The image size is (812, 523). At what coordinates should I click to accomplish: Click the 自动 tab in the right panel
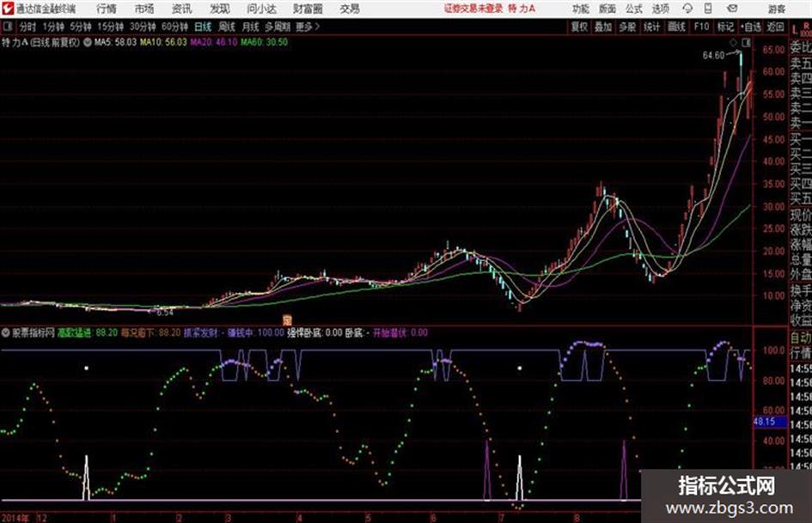[x=801, y=338]
